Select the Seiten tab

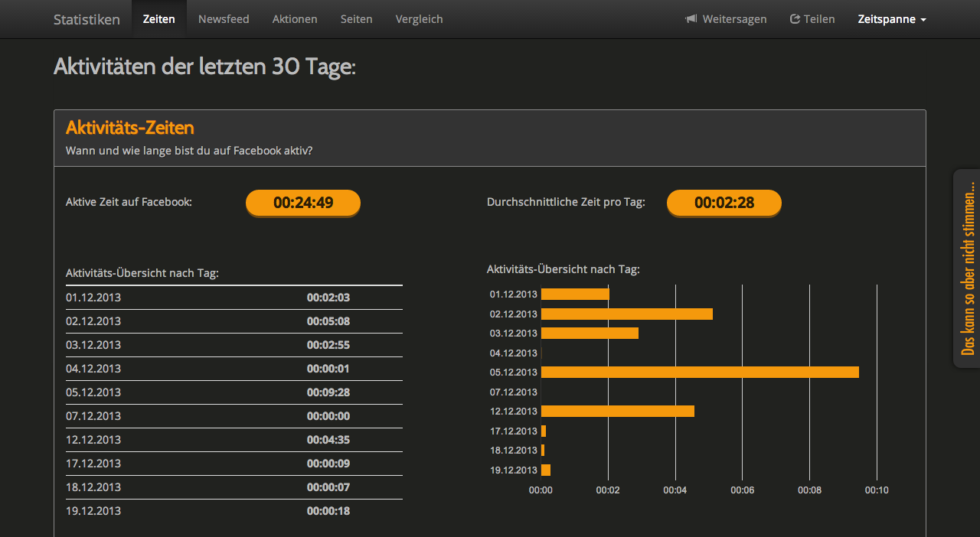pyautogui.click(x=356, y=19)
